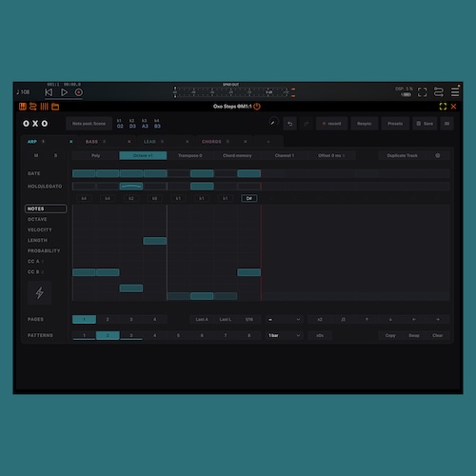Toggle the orange plugin power icon
The width and height of the screenshot is (476, 476).
click(257, 107)
